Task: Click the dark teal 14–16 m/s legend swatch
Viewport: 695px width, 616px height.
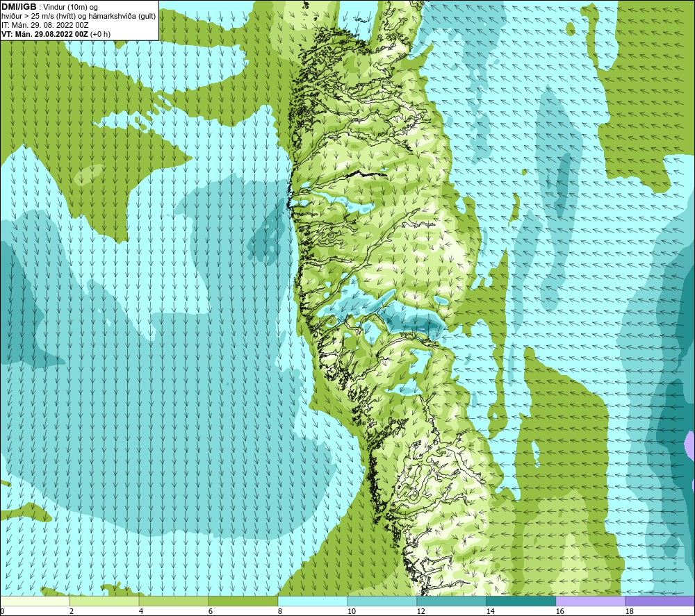Action: click(x=521, y=601)
